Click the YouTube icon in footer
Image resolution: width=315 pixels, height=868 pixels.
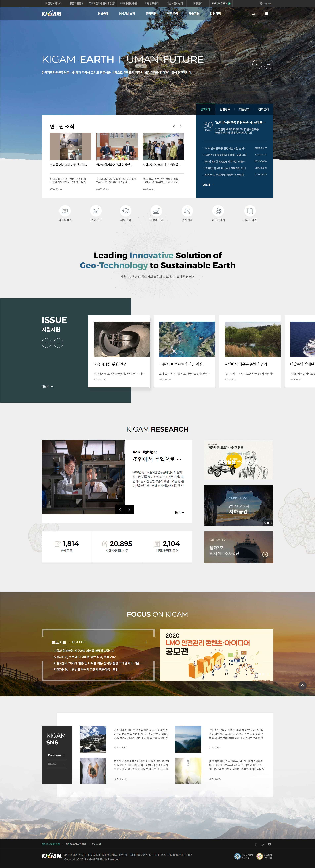(x=269, y=844)
